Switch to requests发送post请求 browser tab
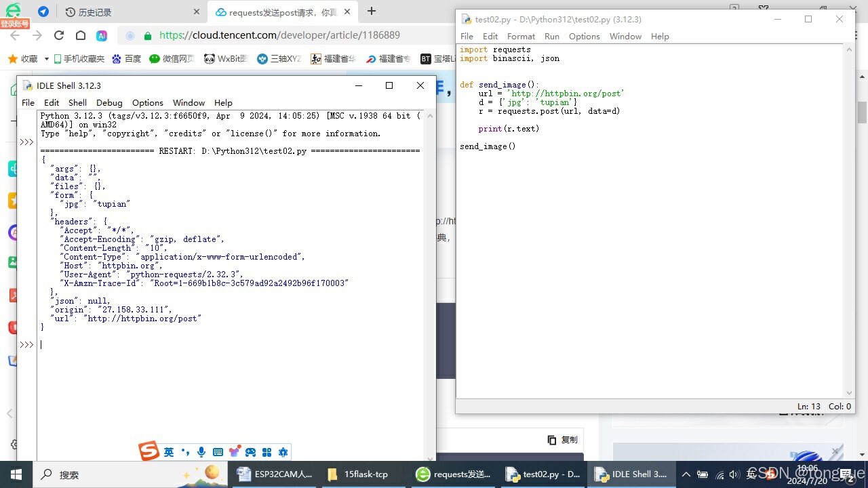The height and width of the screenshot is (488, 868). (283, 12)
